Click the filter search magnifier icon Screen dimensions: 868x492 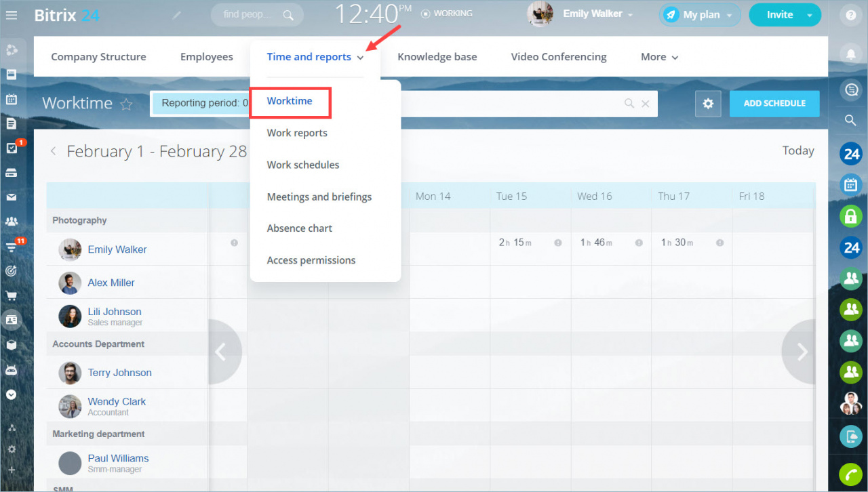[x=629, y=104]
